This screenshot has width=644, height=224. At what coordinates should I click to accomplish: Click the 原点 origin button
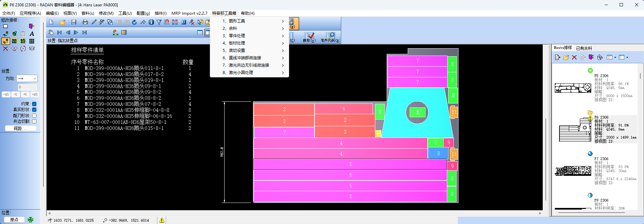[14, 220]
